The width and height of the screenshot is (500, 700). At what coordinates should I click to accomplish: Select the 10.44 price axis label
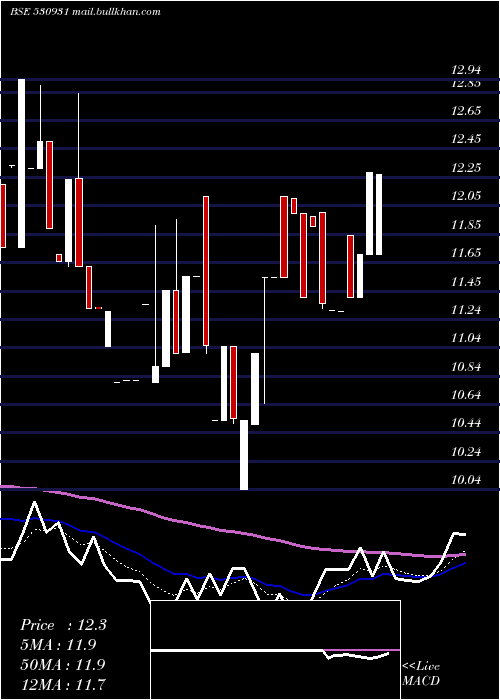(466, 423)
